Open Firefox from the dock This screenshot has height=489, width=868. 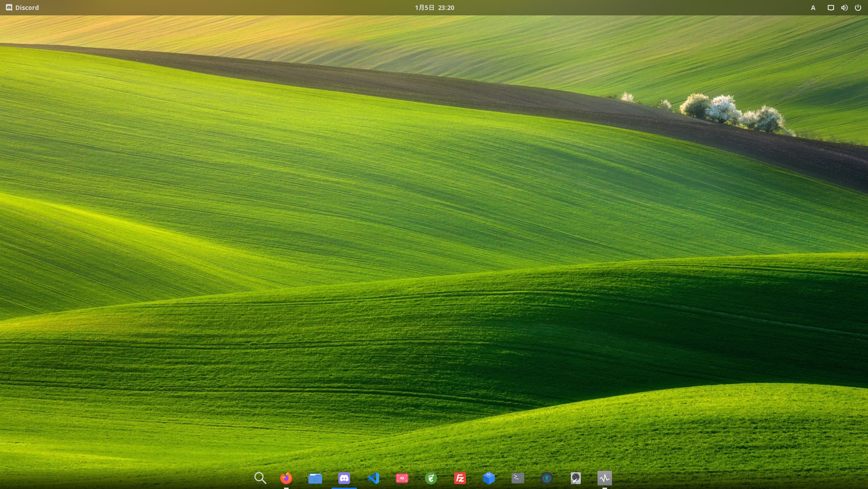point(286,478)
